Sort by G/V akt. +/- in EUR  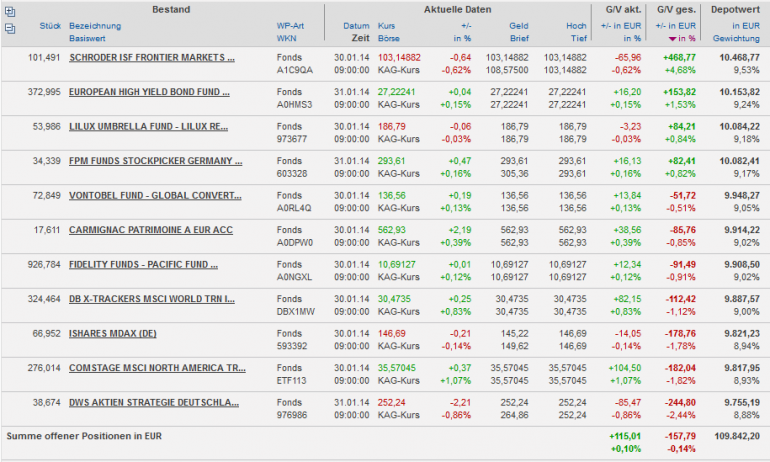click(x=620, y=25)
